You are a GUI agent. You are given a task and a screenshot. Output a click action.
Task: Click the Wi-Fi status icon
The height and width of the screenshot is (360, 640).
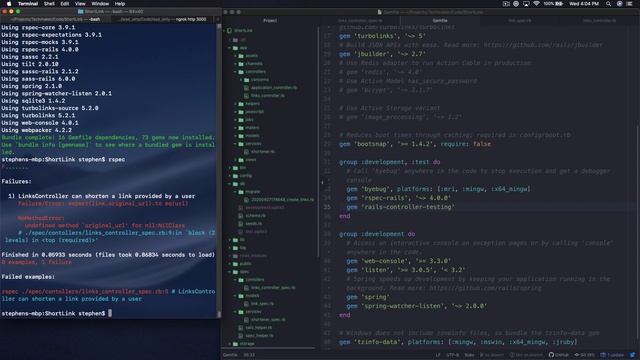[x=536, y=4]
